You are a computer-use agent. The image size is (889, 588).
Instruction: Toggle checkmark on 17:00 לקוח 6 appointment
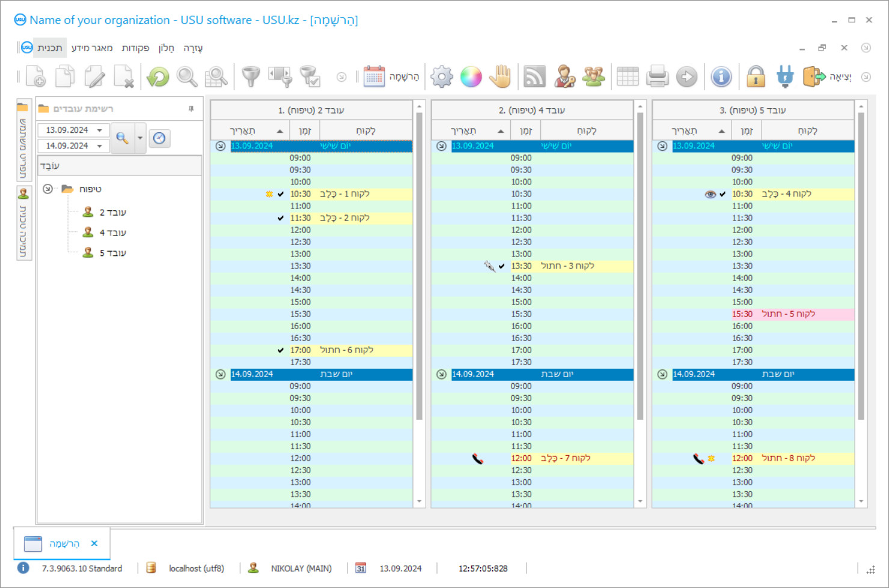coord(281,350)
